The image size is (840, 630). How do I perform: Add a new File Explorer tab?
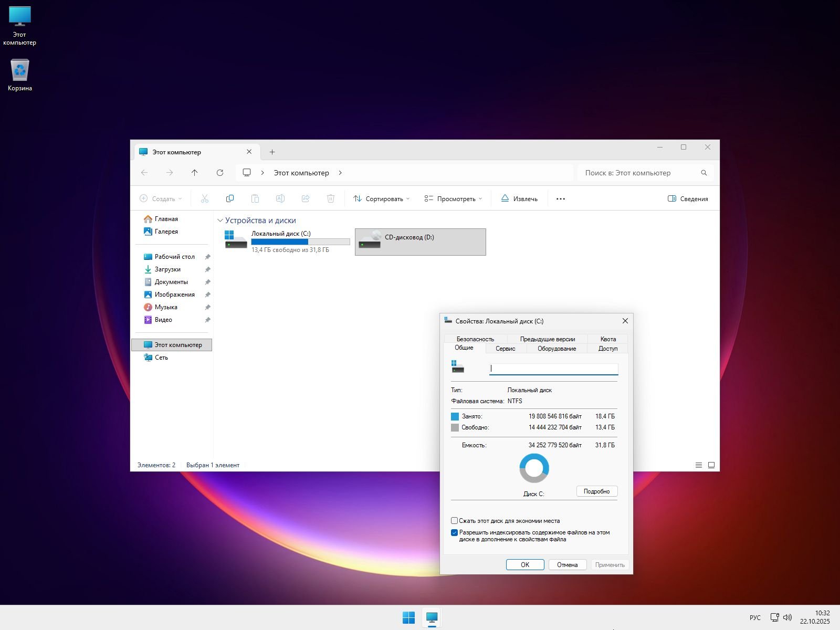[272, 152]
